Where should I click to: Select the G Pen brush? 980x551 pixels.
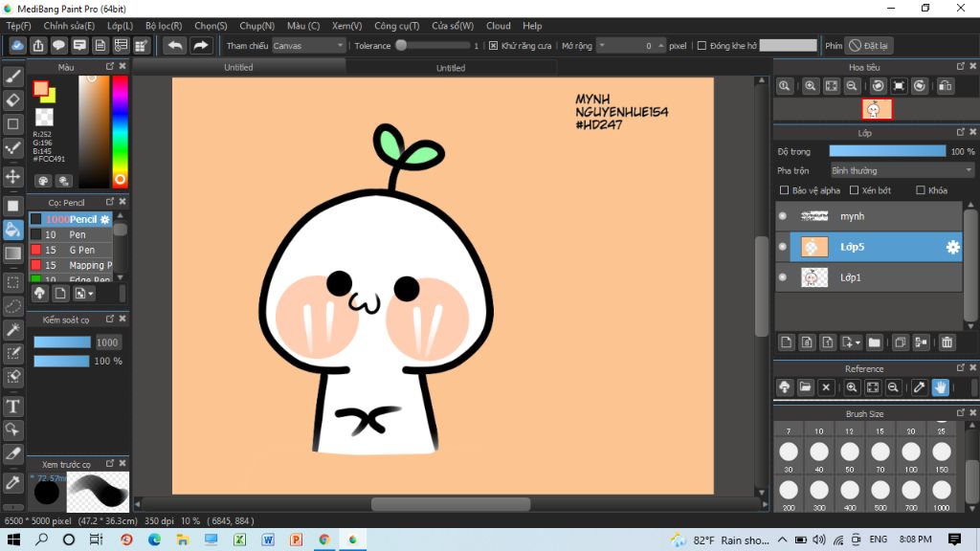pyautogui.click(x=81, y=250)
